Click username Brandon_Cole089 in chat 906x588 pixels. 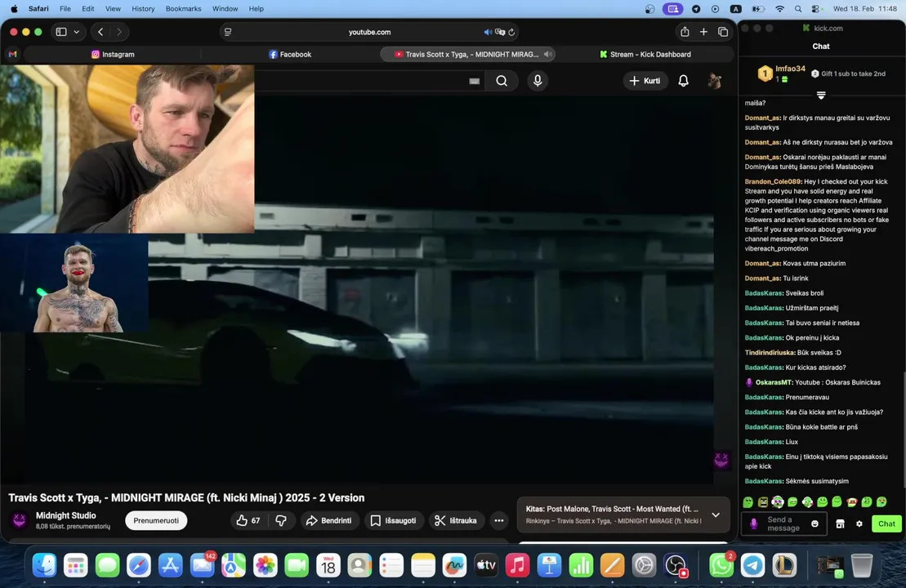pos(773,181)
